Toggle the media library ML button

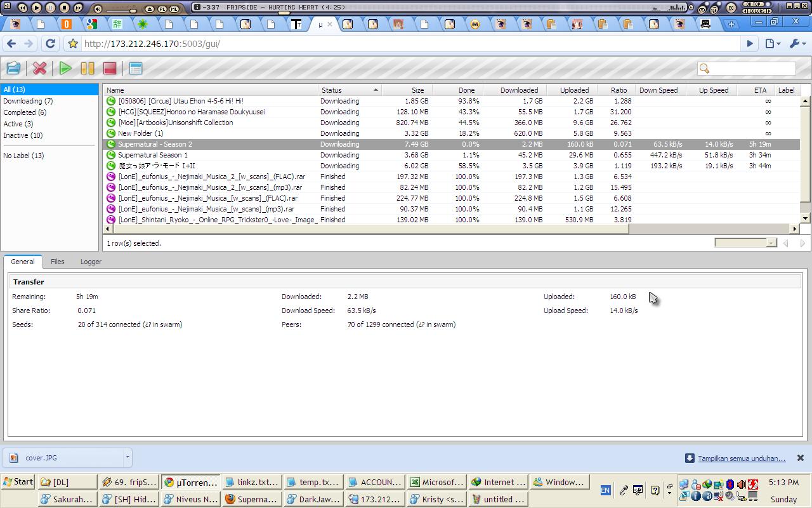174,9
